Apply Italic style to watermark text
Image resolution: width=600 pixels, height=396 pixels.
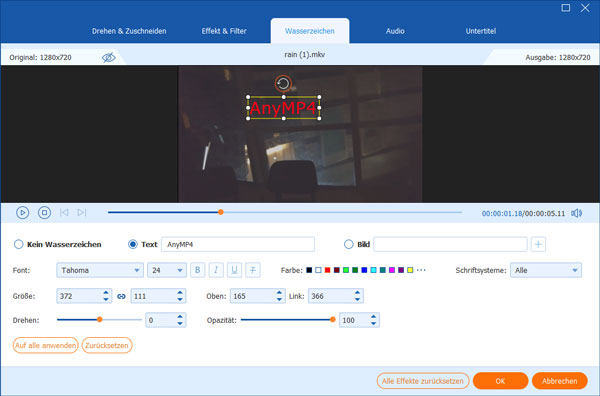[x=216, y=270]
